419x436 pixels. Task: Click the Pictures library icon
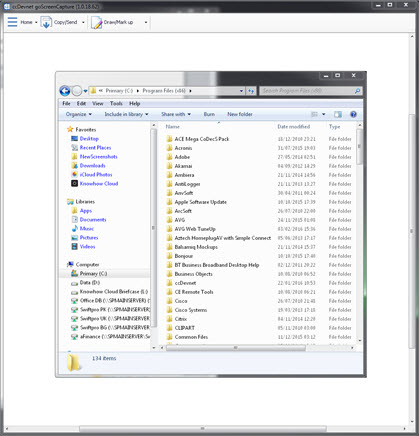75,237
